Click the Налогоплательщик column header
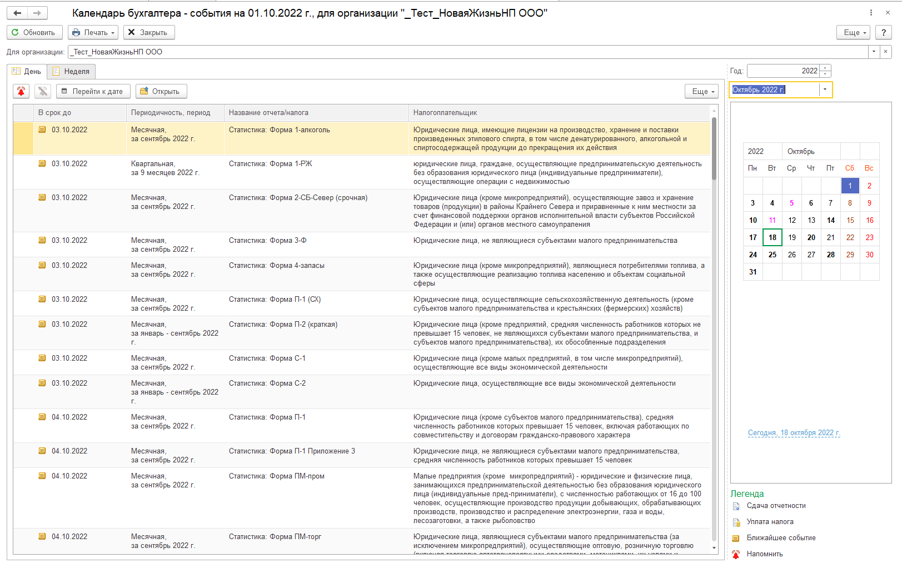This screenshot has height=563, width=902. (559, 113)
